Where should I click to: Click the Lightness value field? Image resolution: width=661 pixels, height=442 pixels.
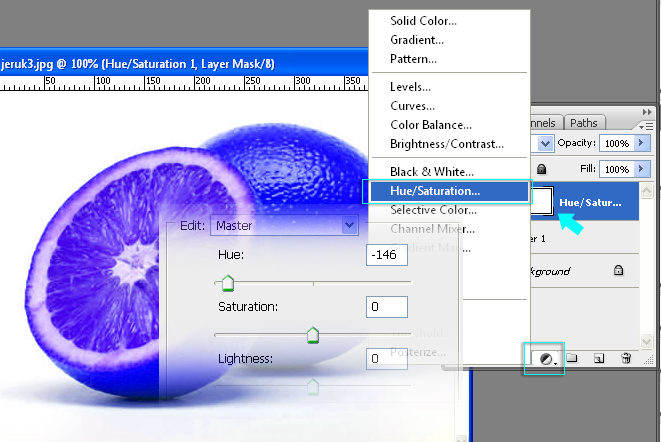pyautogui.click(x=387, y=358)
